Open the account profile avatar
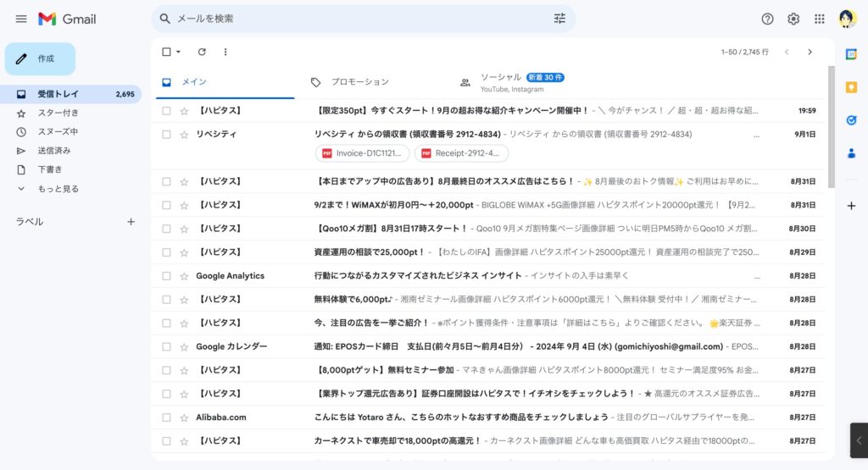This screenshot has width=868, height=470. (847, 19)
